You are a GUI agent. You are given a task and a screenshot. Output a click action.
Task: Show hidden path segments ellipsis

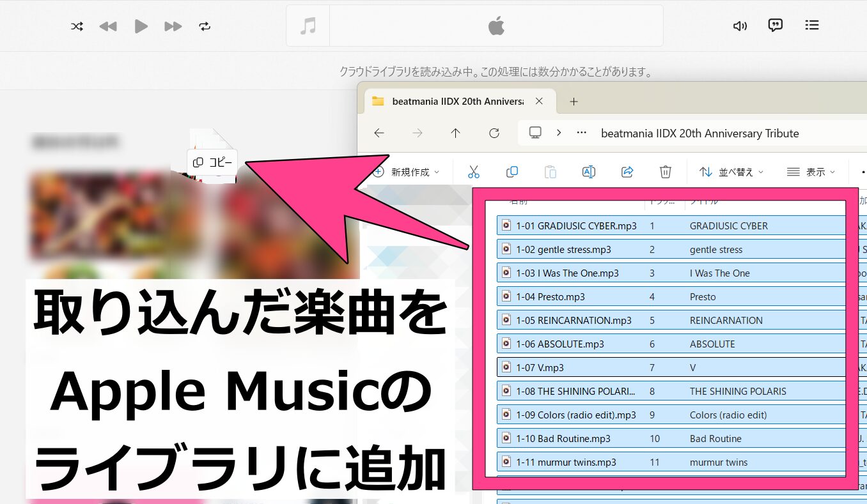[581, 133]
